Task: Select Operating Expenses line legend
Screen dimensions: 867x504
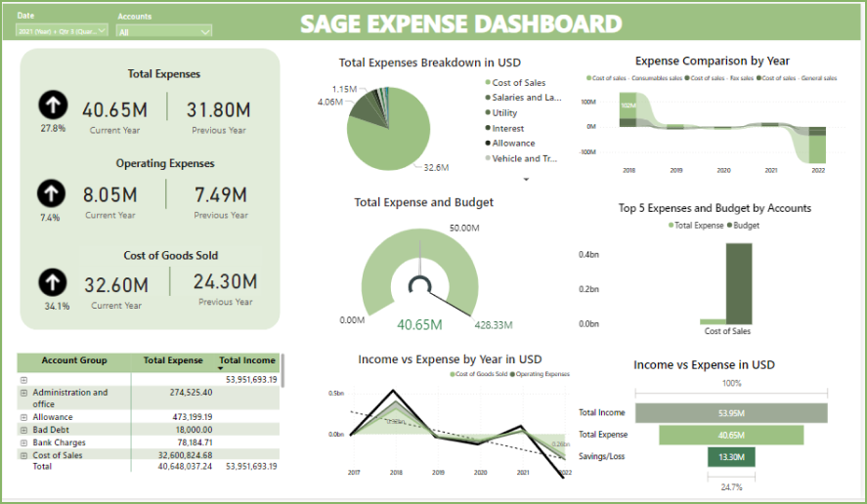Action: (540, 374)
